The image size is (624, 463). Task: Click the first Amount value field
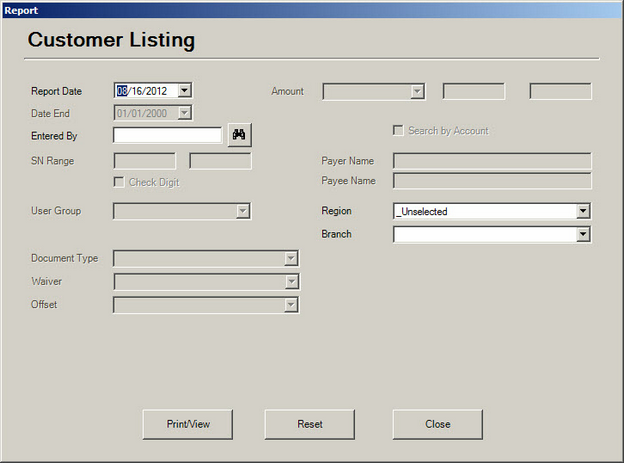point(474,92)
